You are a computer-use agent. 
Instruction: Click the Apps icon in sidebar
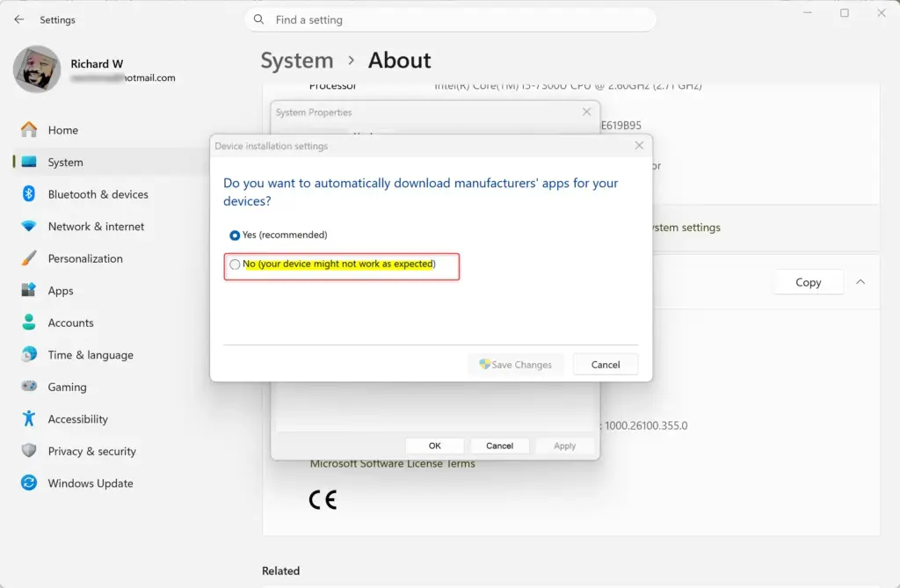tap(29, 290)
